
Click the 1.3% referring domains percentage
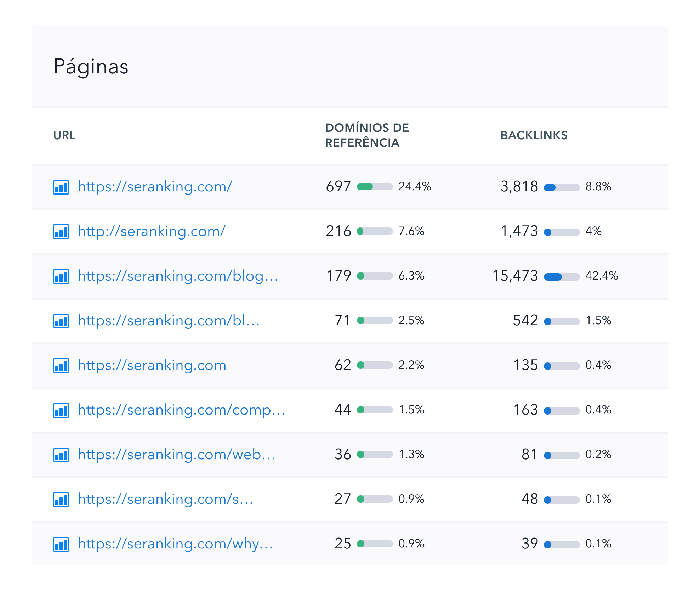point(411,454)
